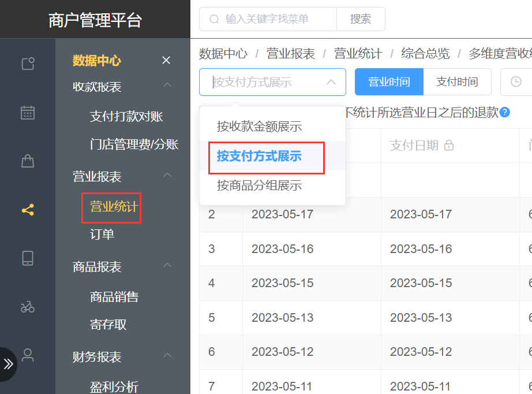Collapse the 收款报表 section

click(x=167, y=86)
